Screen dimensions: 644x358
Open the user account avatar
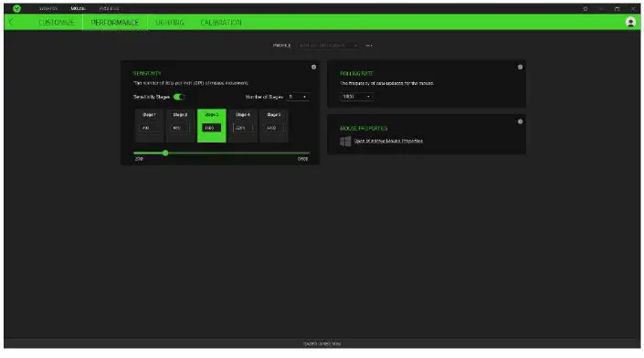[x=630, y=22]
